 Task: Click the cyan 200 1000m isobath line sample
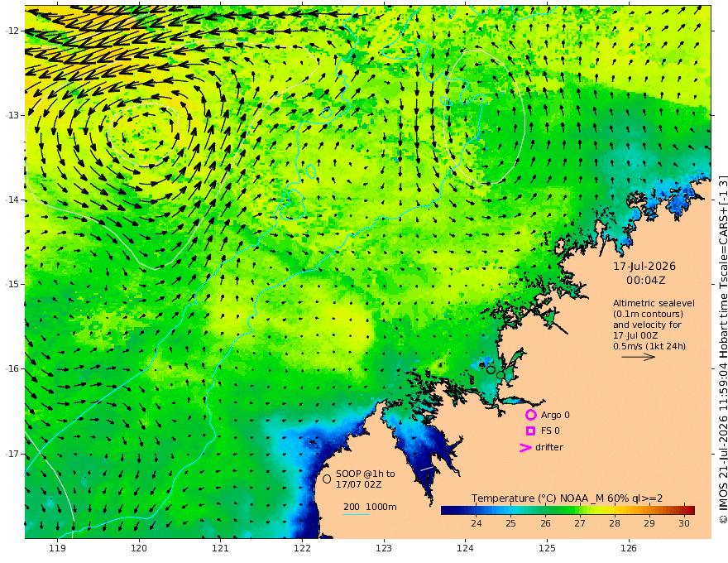(357, 514)
